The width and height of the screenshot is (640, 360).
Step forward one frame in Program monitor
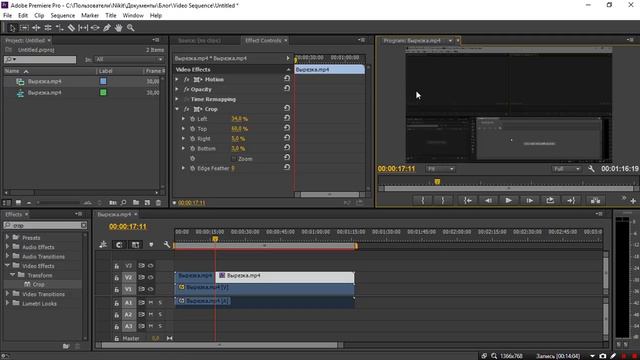[529, 200]
